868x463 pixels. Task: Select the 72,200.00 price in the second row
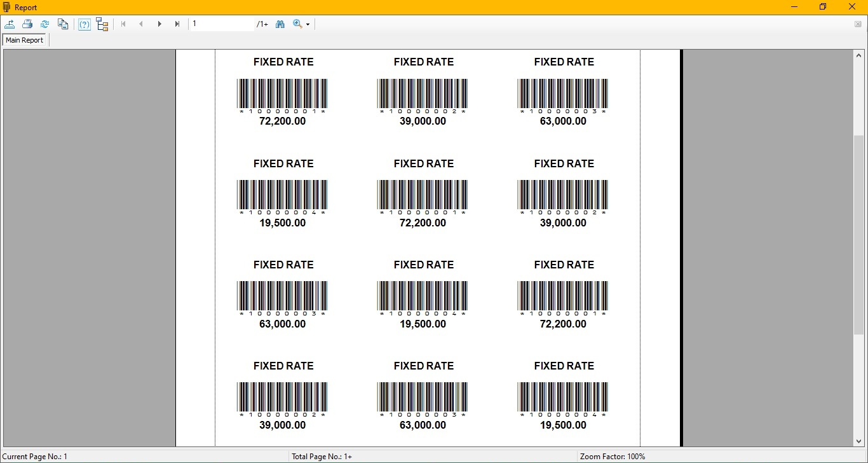click(x=423, y=223)
